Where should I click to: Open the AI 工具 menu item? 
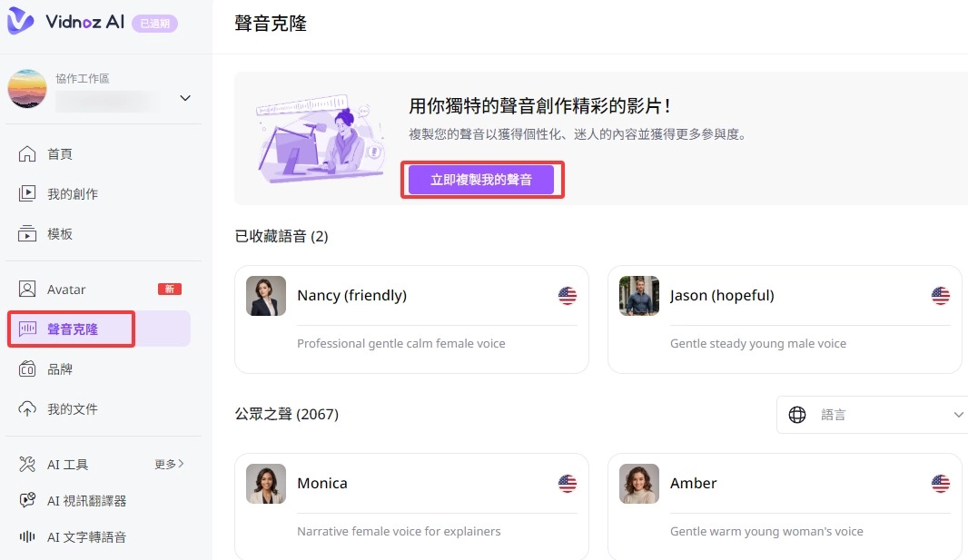pos(68,465)
